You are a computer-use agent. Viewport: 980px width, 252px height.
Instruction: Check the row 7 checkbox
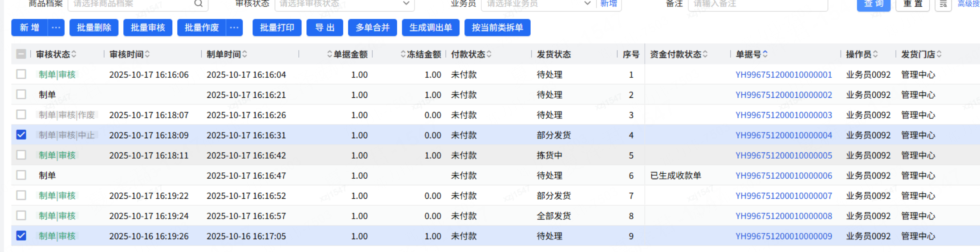(x=21, y=195)
